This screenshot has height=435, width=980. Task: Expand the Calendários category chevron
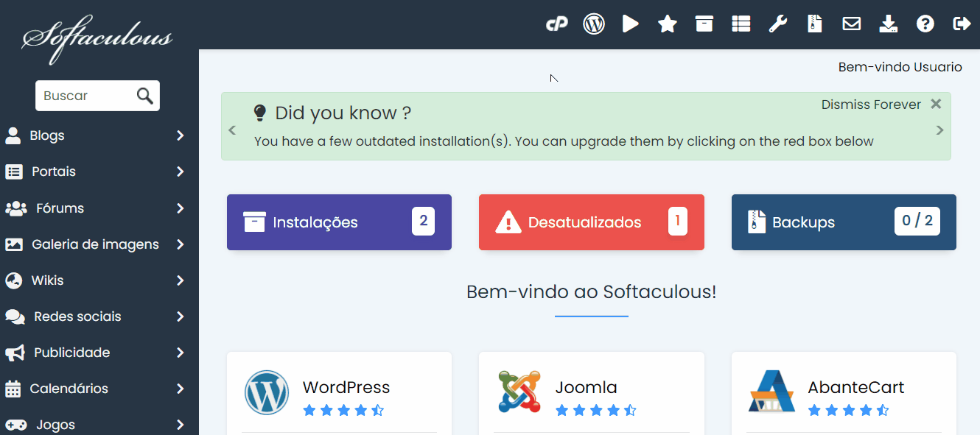coord(181,389)
